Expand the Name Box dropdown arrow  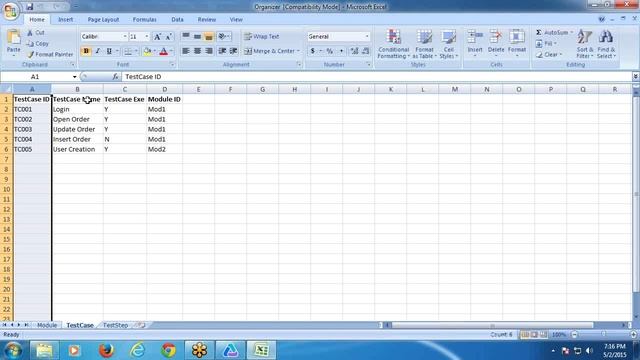[74, 77]
